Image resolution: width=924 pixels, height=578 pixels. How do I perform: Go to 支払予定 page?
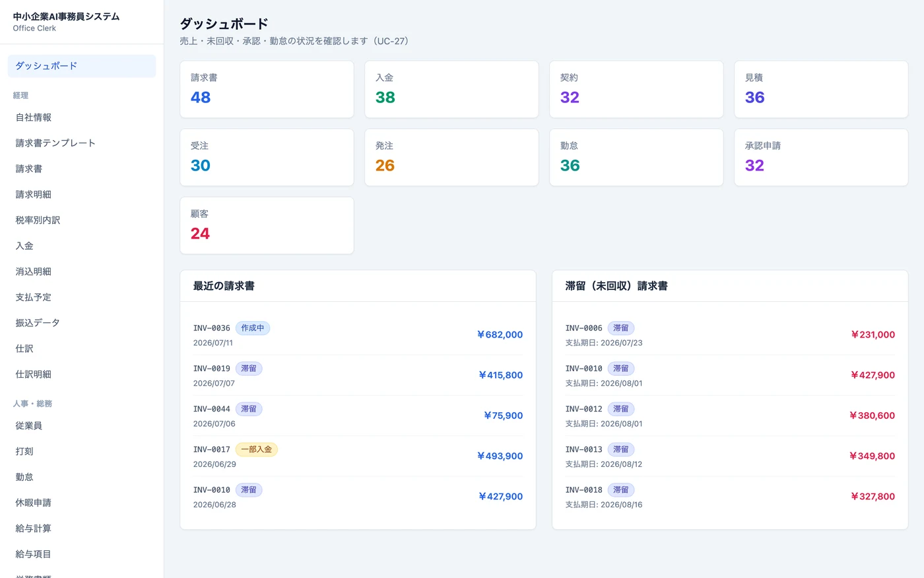[82, 297]
